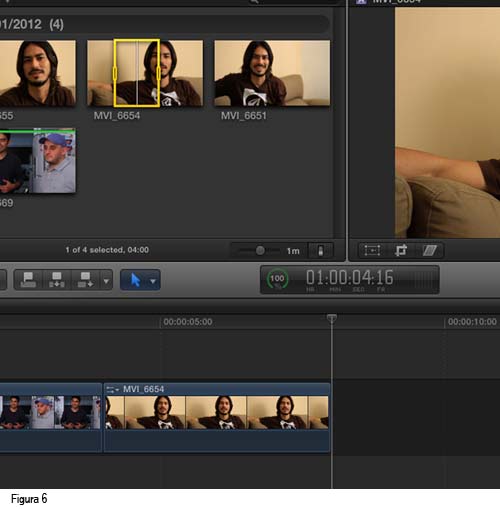Click the '1 of 4 selected, 04:00' status text
Screen dimensions: 500x509
pyautogui.click(x=107, y=250)
